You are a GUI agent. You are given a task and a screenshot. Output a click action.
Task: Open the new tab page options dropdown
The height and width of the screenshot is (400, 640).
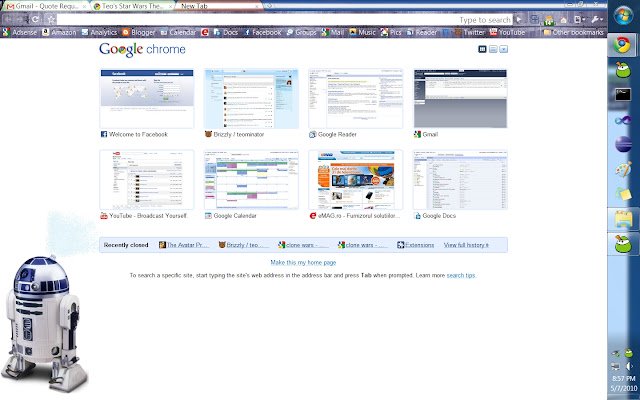tap(504, 49)
